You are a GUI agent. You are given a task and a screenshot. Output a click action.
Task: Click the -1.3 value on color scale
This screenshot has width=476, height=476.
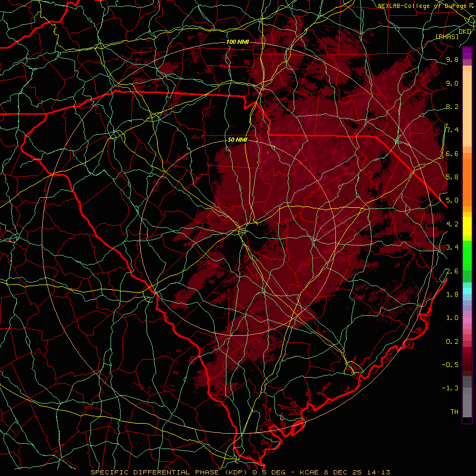tap(450, 388)
